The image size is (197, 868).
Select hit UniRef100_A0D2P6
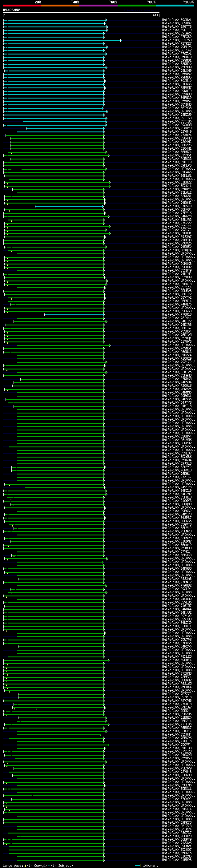(x=177, y=145)
